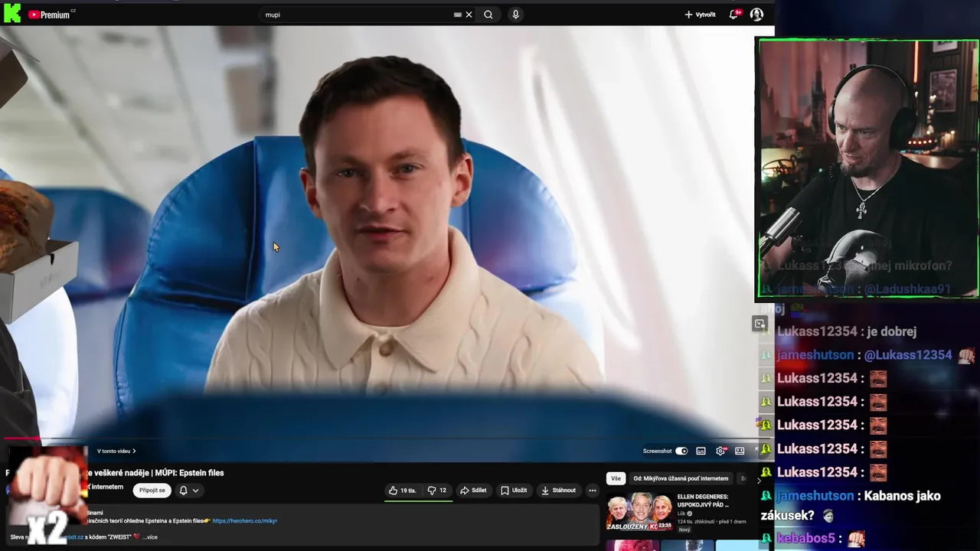Click the magnifier search button

[488, 15]
